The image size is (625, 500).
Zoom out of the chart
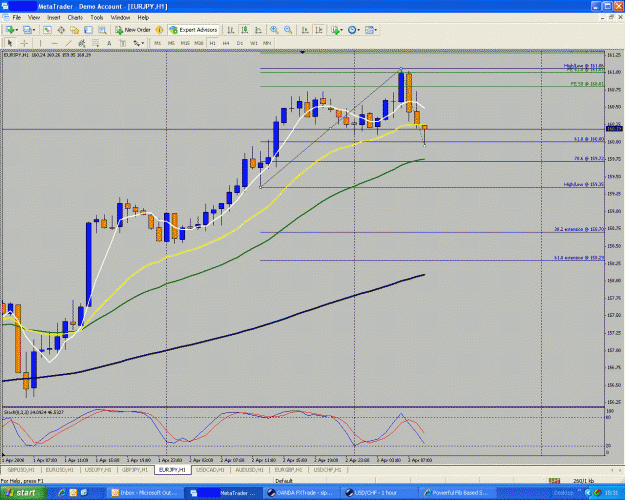tap(288, 30)
